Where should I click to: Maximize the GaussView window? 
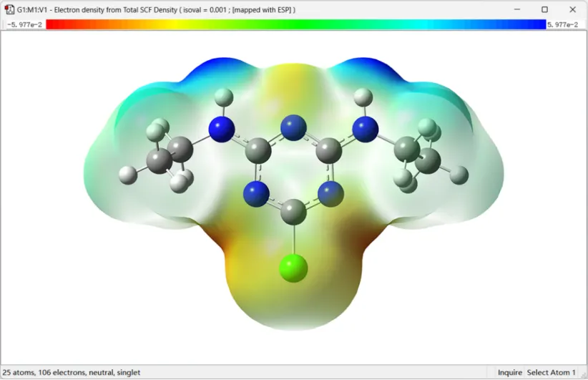click(544, 9)
